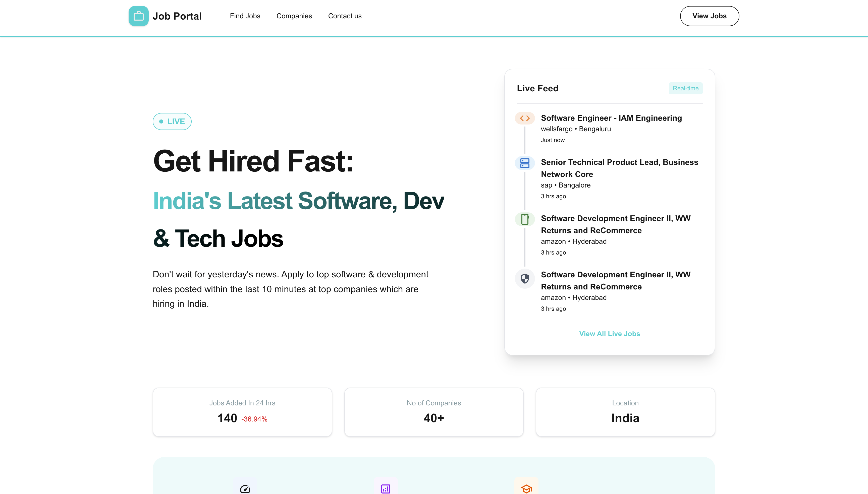Click the Jobs Added In 24 hrs card

click(242, 412)
